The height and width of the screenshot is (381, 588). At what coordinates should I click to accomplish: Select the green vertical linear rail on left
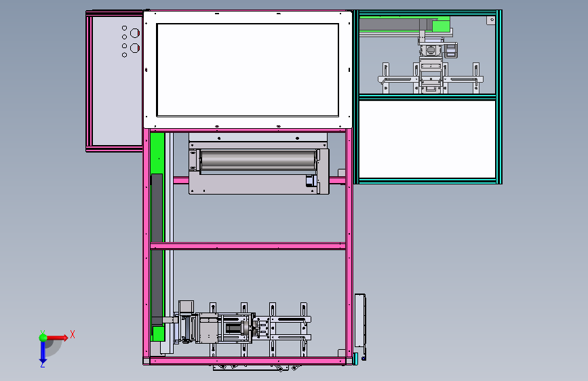pyautogui.click(x=157, y=236)
